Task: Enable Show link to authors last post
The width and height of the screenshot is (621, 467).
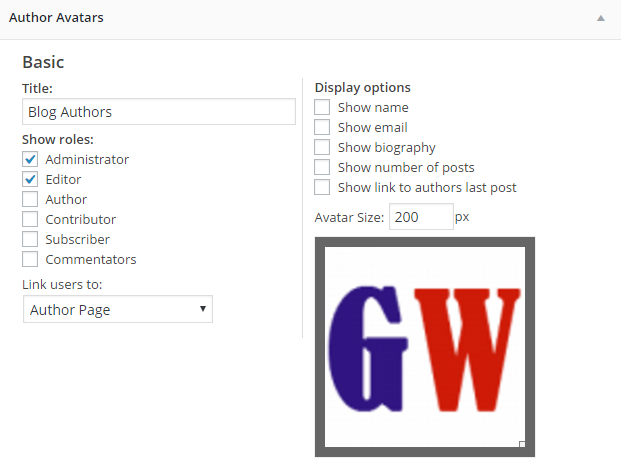Action: pos(322,187)
